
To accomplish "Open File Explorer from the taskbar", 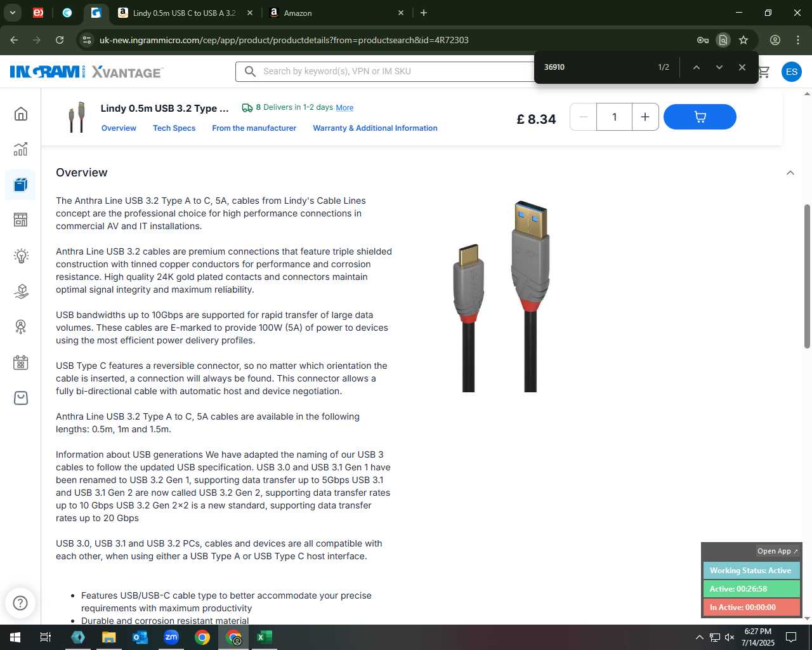I will pyautogui.click(x=109, y=637).
